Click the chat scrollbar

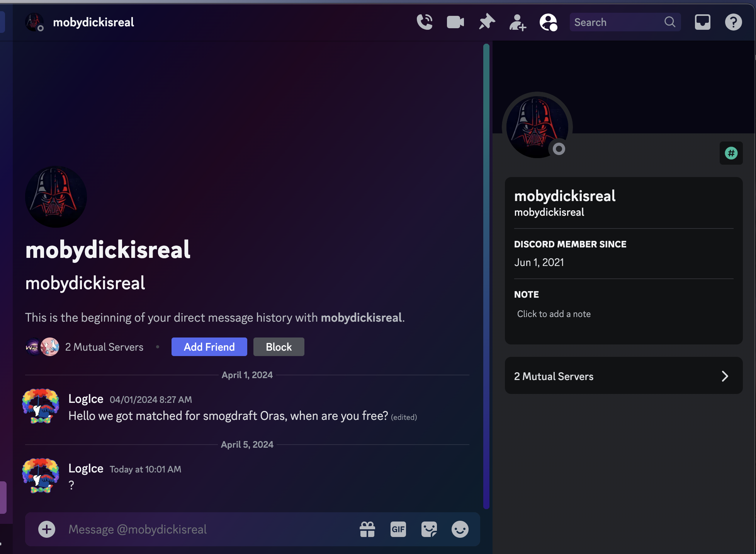(486, 271)
